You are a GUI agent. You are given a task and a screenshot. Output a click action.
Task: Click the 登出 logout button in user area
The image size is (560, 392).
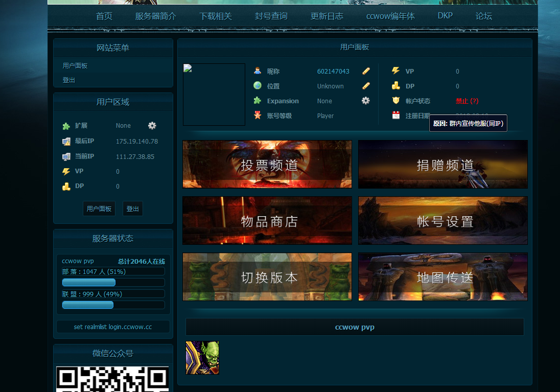coord(133,209)
